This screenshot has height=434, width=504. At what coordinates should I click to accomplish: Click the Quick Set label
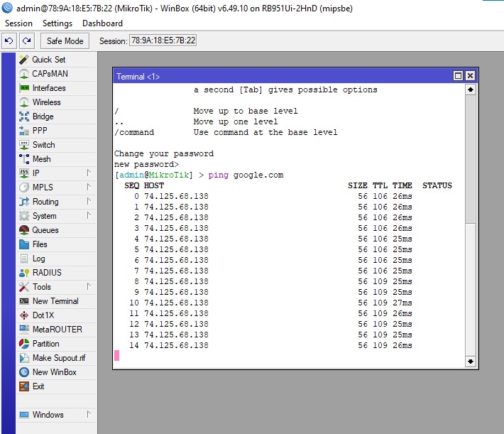coord(48,60)
